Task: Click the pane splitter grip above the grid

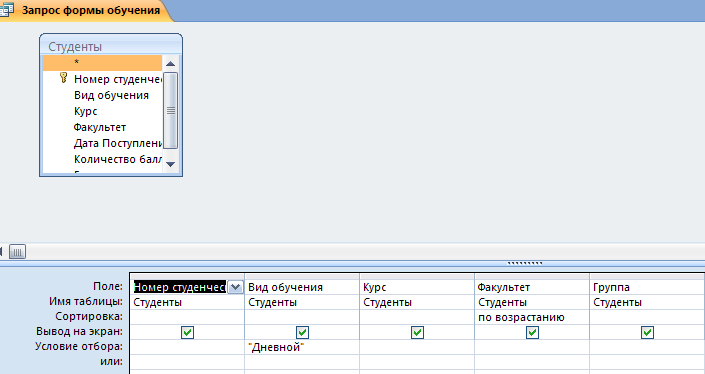Action: [x=525, y=263]
